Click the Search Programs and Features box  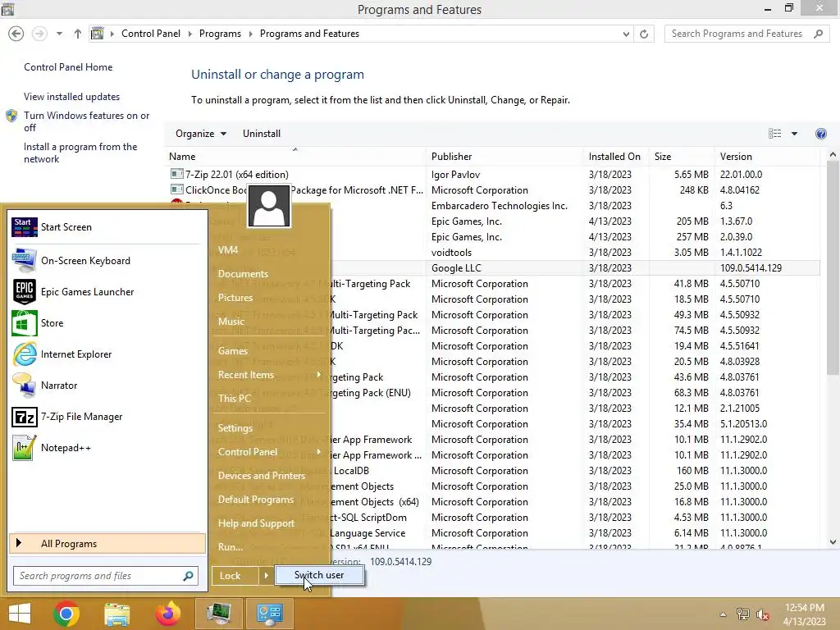[745, 34]
